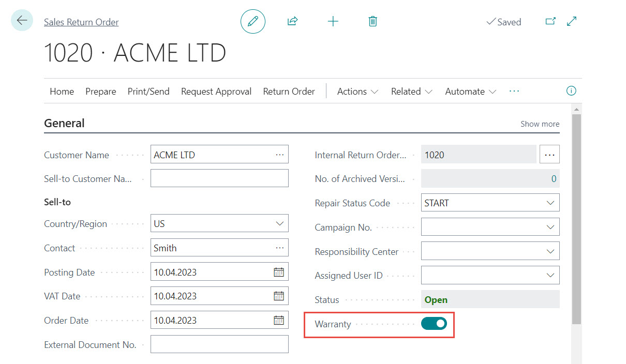
Task: Click the Sales Return Order breadcrumb link
Action: coord(81,22)
